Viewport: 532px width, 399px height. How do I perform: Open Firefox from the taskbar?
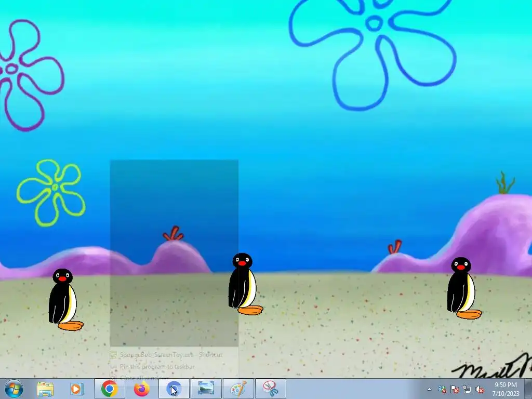[141, 389]
